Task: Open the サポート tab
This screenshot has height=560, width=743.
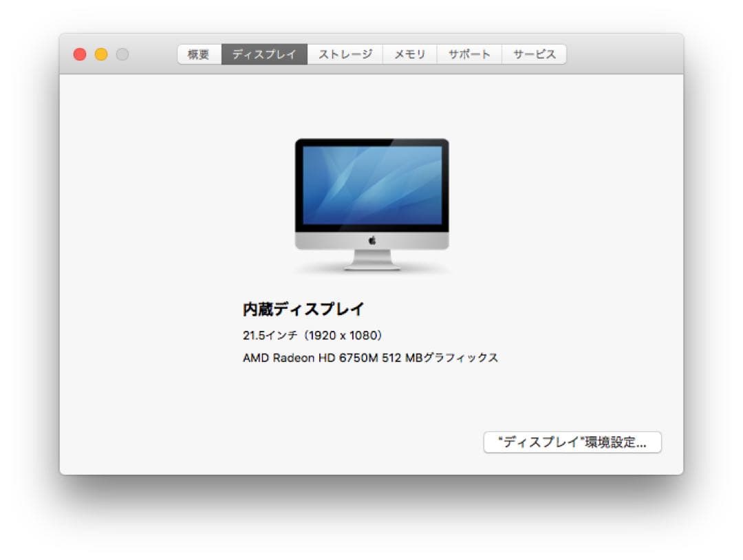Action: [x=469, y=54]
